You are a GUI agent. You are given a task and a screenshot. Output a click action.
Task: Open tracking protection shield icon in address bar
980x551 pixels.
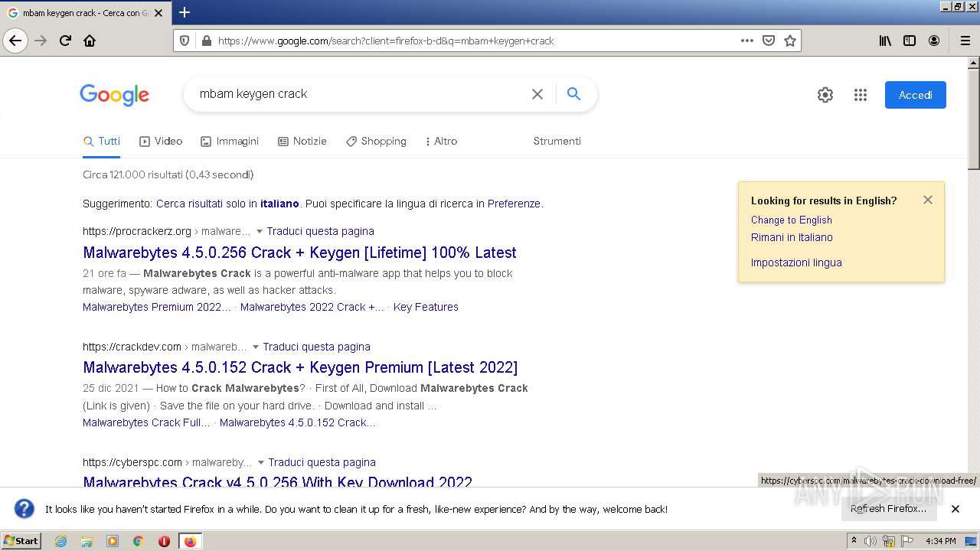click(185, 41)
